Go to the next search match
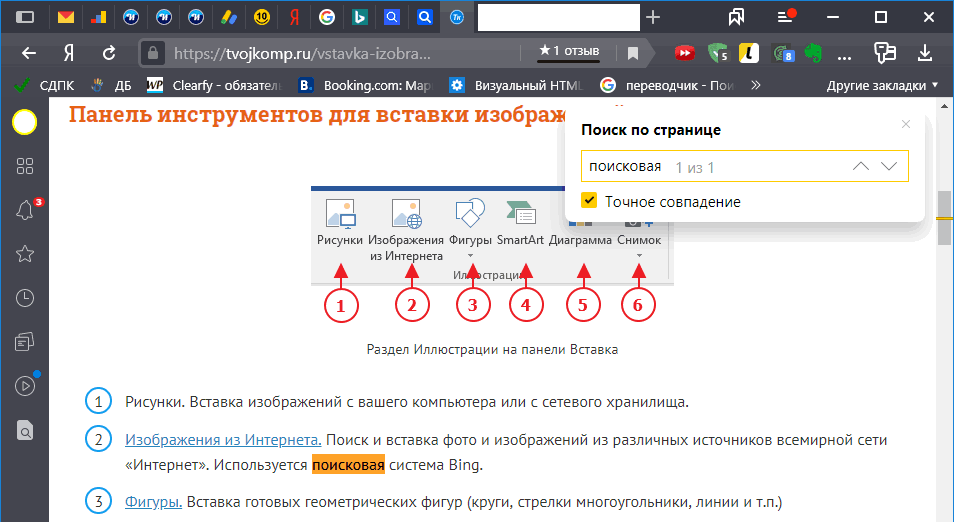 pos(889,166)
